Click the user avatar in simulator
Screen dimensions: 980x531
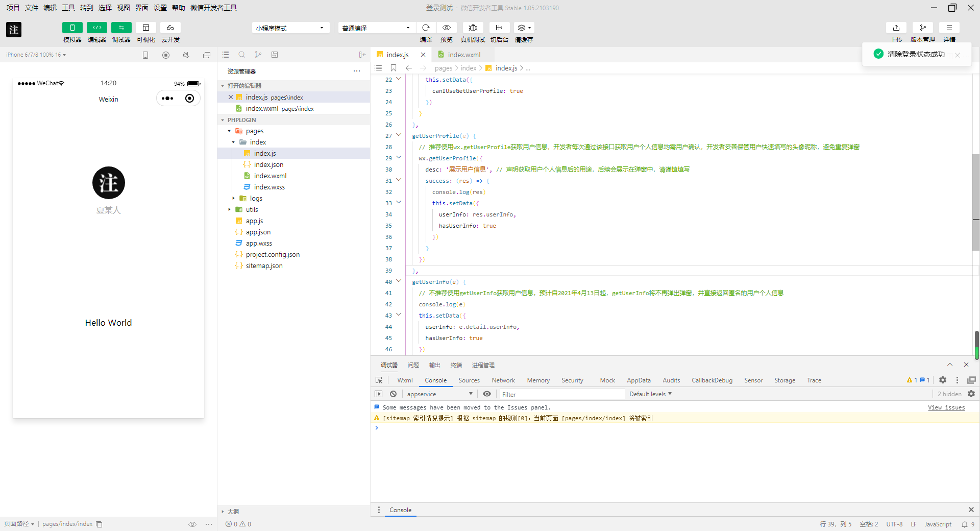tap(108, 183)
